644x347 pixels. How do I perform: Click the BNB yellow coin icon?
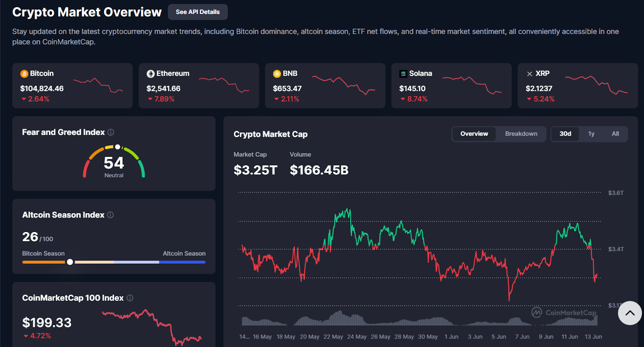pos(277,74)
